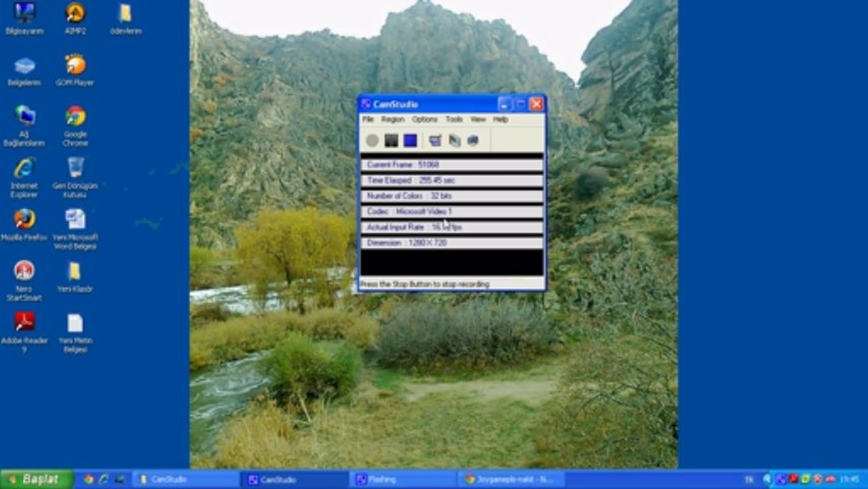Select the Adobe Reader 9 desktop icon
Viewport: 868px width, 489px height.
tap(24, 333)
